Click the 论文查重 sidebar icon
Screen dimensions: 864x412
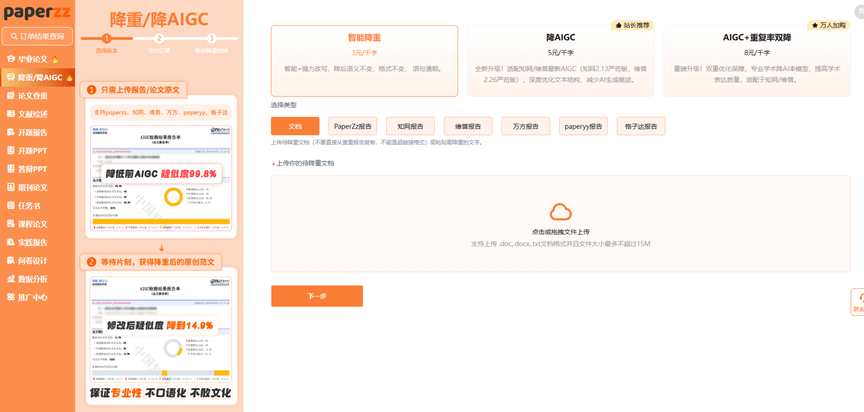coord(10,96)
